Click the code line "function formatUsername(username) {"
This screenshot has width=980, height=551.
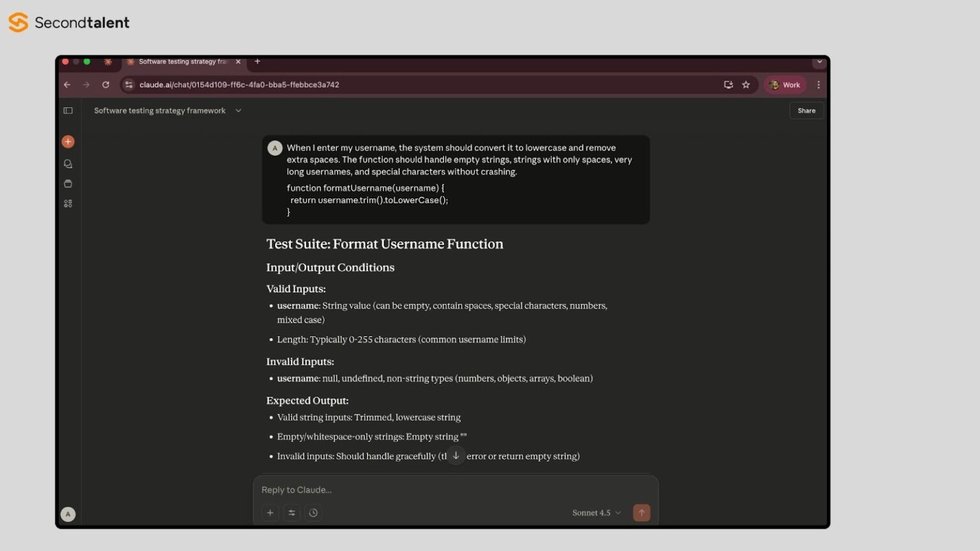tap(366, 188)
